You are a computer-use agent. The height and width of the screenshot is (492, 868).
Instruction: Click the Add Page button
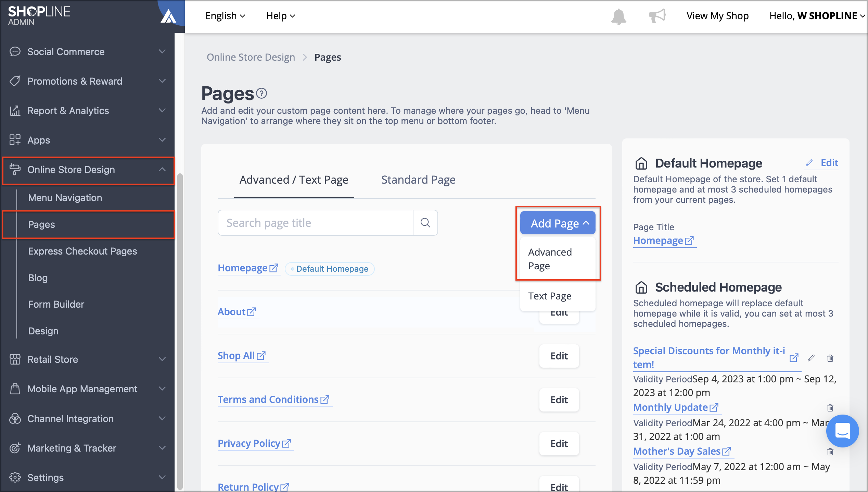click(x=558, y=223)
